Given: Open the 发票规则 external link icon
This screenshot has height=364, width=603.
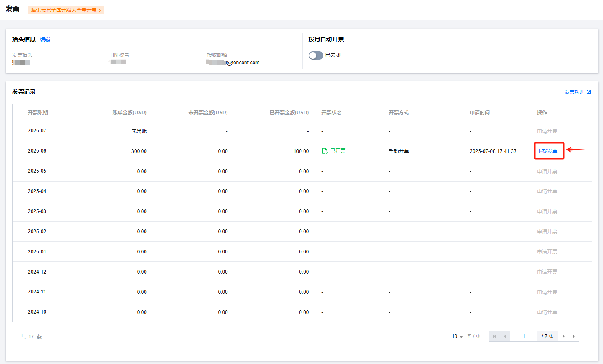Looking at the screenshot, I should pos(589,92).
